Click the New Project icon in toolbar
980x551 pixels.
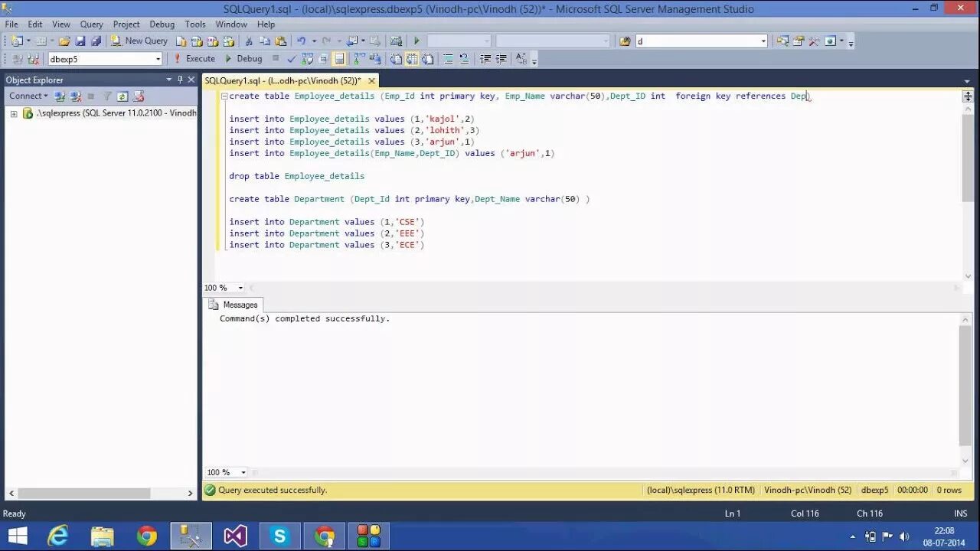(16, 41)
